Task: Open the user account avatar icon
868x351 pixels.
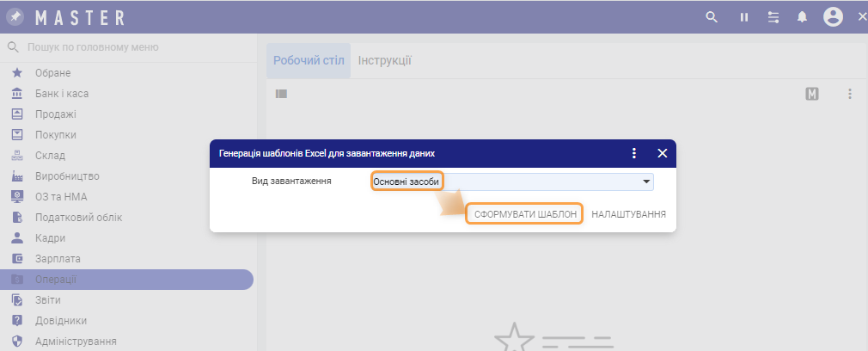Action: [x=832, y=17]
